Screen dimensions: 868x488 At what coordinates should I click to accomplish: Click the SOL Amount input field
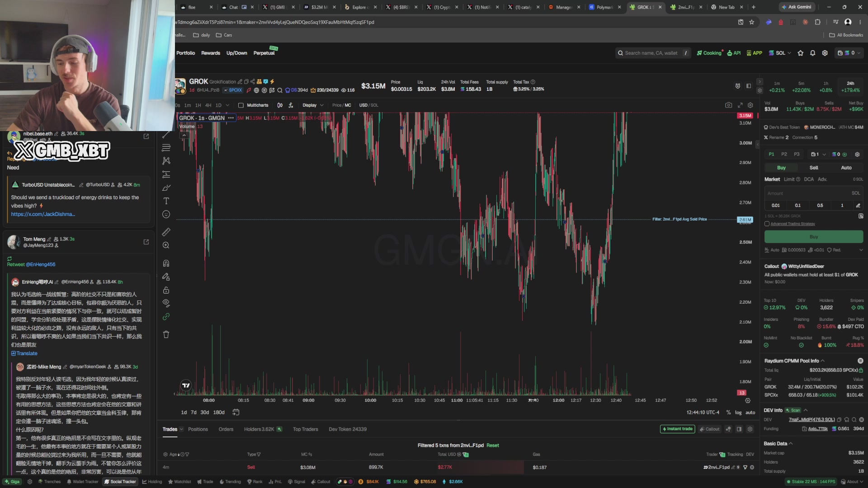pos(814,193)
